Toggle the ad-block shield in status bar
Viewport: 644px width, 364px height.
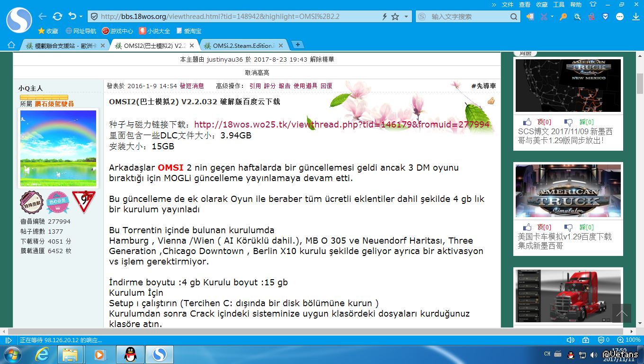(x=601, y=340)
